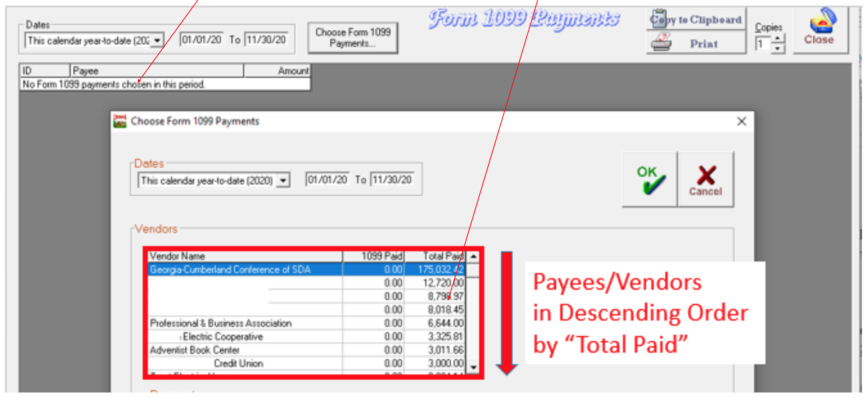The image size is (868, 398).
Task: Select the Georgia-Cumberland Conference of SDA row
Action: click(x=230, y=270)
